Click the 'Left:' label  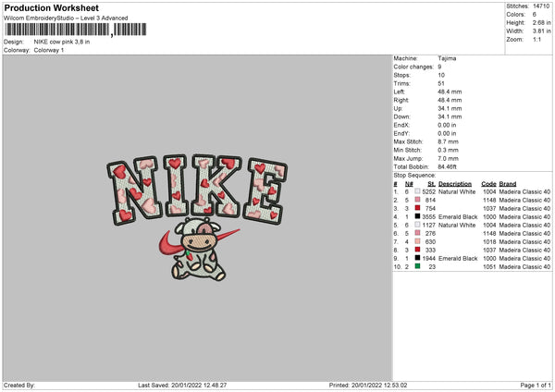pos(400,92)
